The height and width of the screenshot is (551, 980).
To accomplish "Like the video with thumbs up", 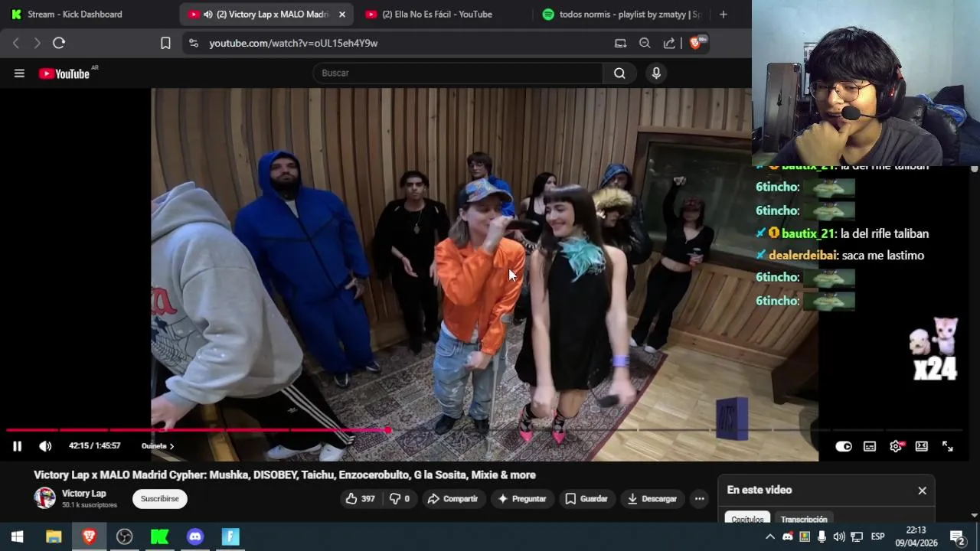I will (360, 499).
